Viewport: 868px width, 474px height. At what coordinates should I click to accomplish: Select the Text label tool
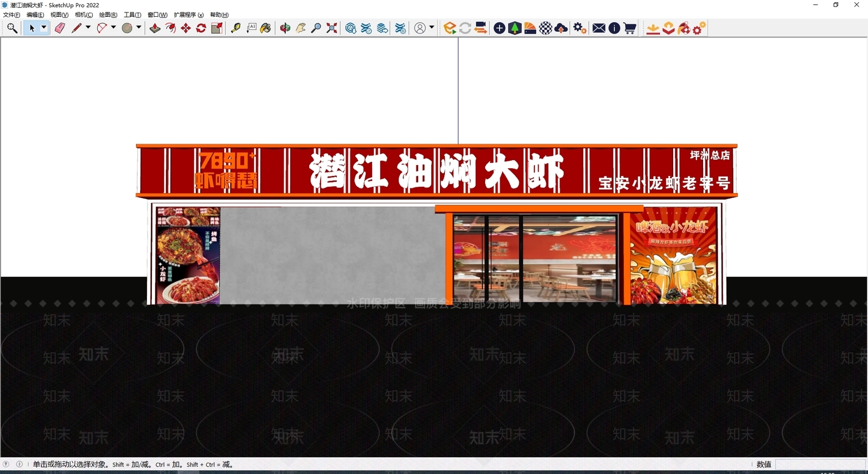252,28
